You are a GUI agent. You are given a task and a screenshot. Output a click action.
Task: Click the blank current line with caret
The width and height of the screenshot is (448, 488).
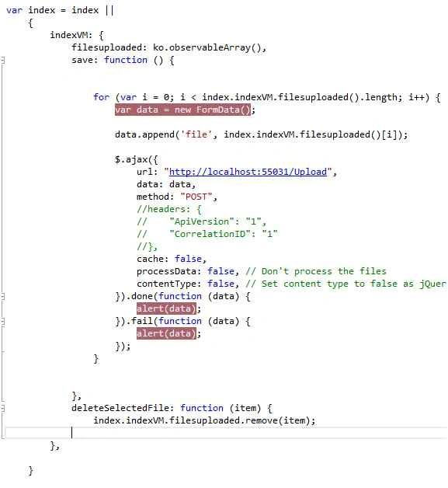point(225,433)
